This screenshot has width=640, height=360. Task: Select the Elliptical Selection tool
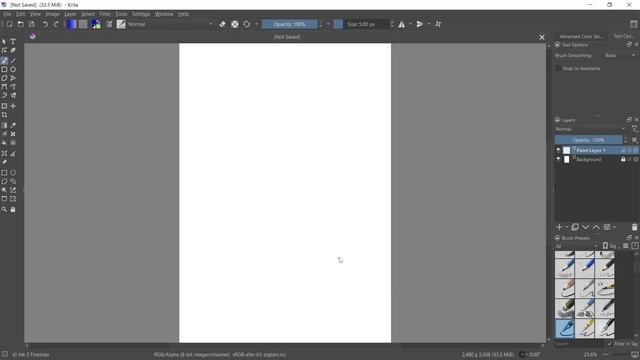tap(13, 173)
